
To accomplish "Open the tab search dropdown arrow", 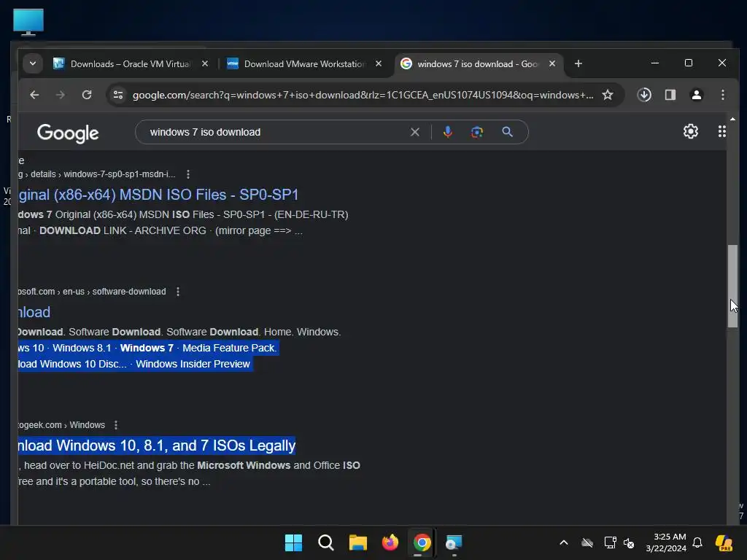I will [x=32, y=63].
